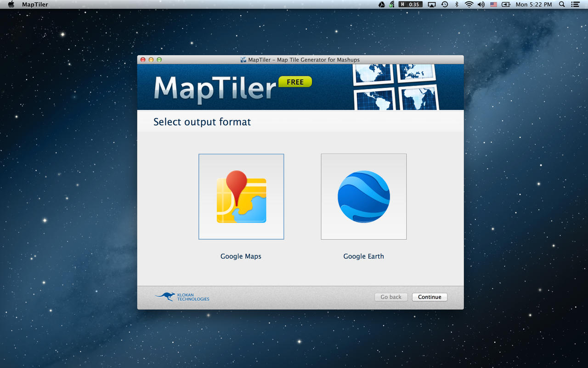This screenshot has height=368, width=588.
Task: Open the AirPlay display menu
Action: (x=432, y=5)
